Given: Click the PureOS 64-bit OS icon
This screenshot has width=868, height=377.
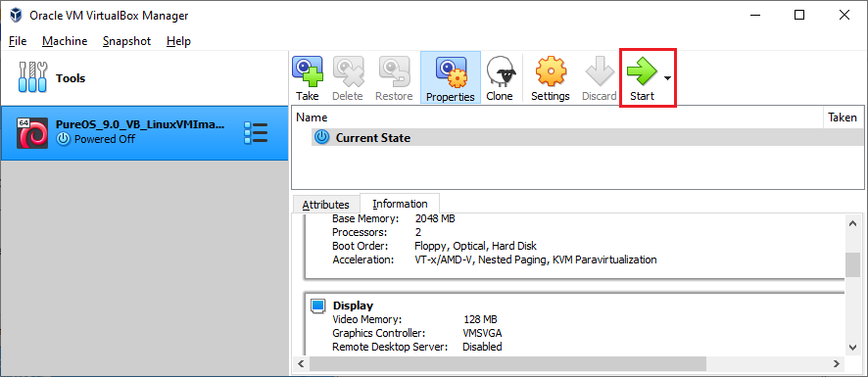Looking at the screenshot, I should click(x=32, y=133).
